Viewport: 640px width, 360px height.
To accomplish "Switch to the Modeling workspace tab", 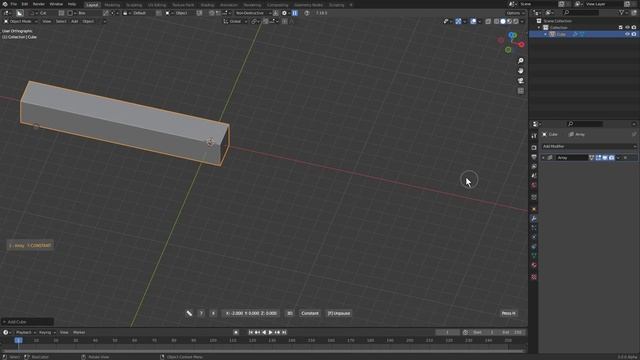I will 112,5.
